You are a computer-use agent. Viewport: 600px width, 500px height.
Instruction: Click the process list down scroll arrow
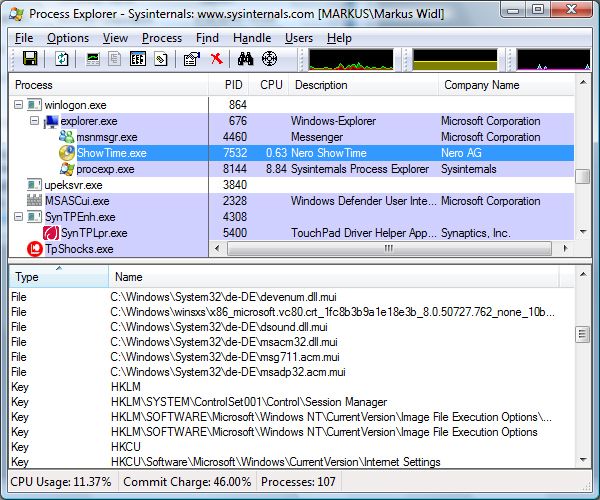(x=583, y=232)
